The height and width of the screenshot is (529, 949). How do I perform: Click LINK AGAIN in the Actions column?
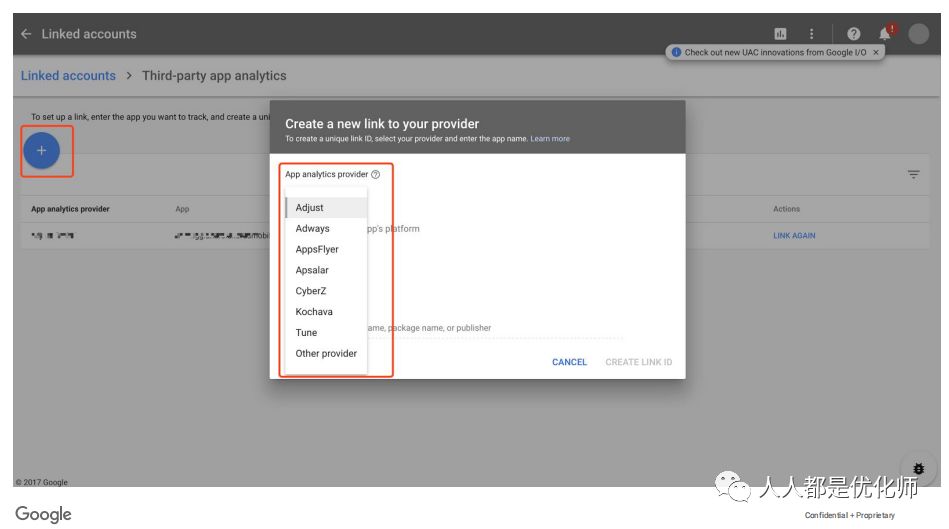point(794,235)
